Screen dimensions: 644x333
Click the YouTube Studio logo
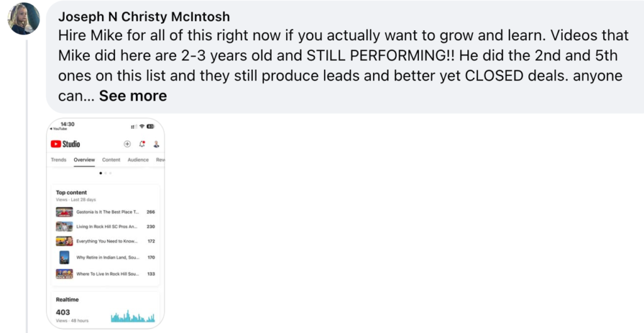coord(65,144)
